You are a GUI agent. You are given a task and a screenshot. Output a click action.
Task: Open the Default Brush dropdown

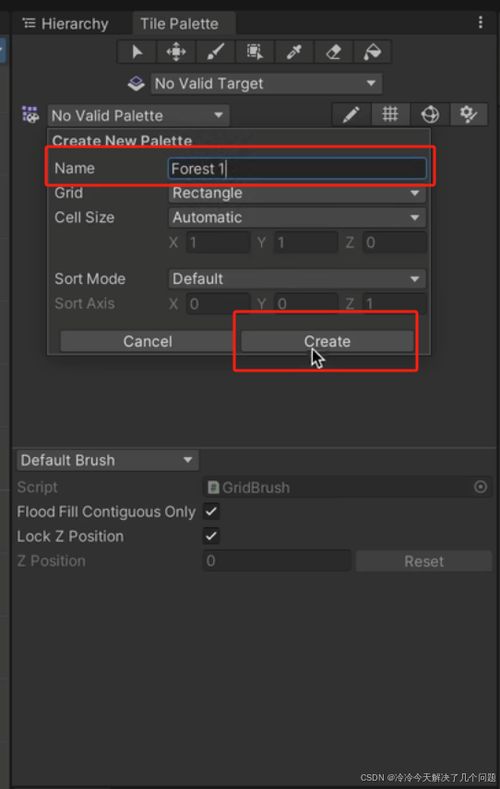(108, 460)
